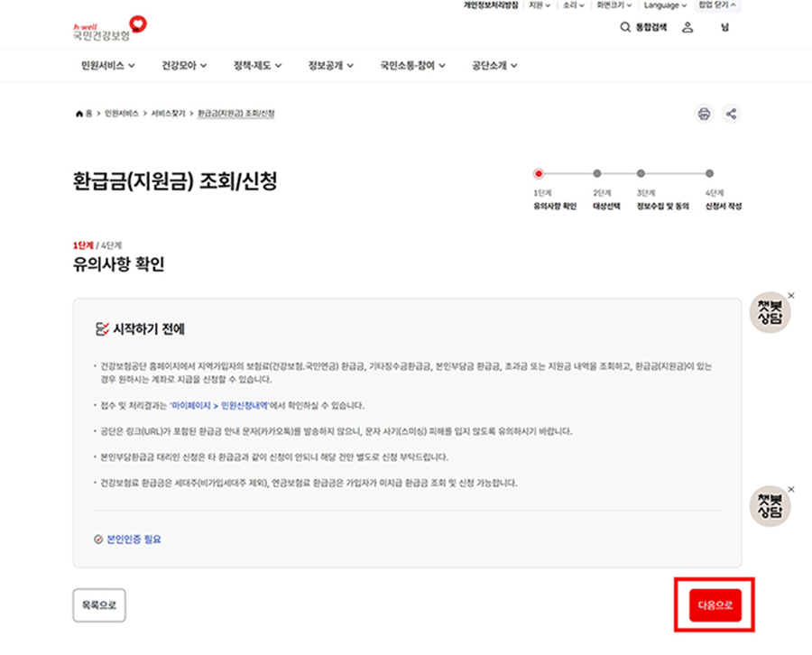
Task: Select the 4단계 신청서 작성 step marker
Action: [709, 173]
